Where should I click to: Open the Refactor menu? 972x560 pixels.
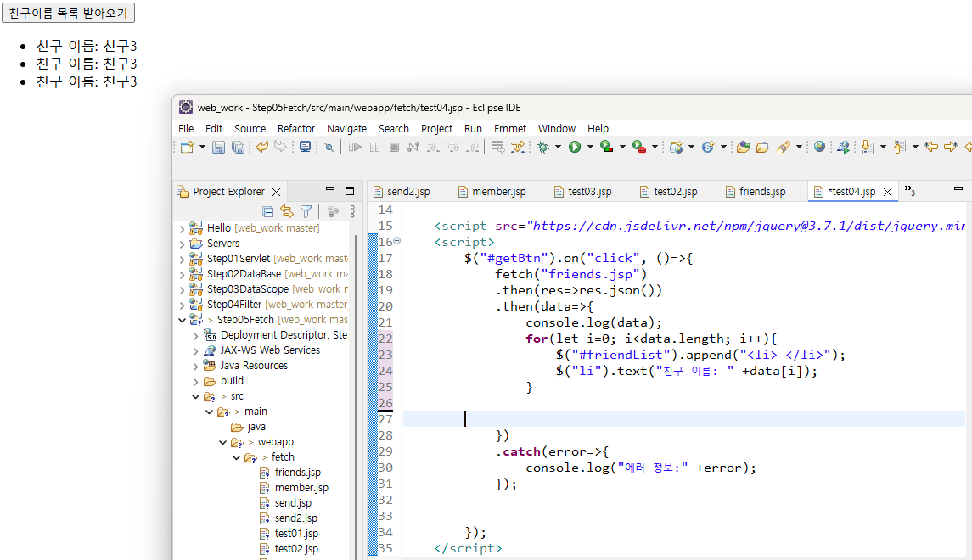coord(296,128)
